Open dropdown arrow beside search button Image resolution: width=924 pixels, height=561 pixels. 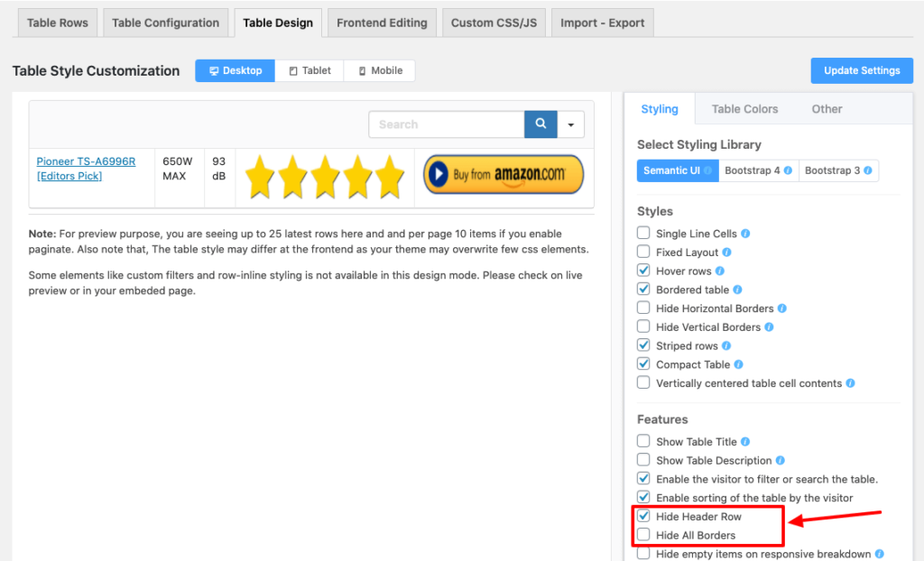[x=570, y=124]
